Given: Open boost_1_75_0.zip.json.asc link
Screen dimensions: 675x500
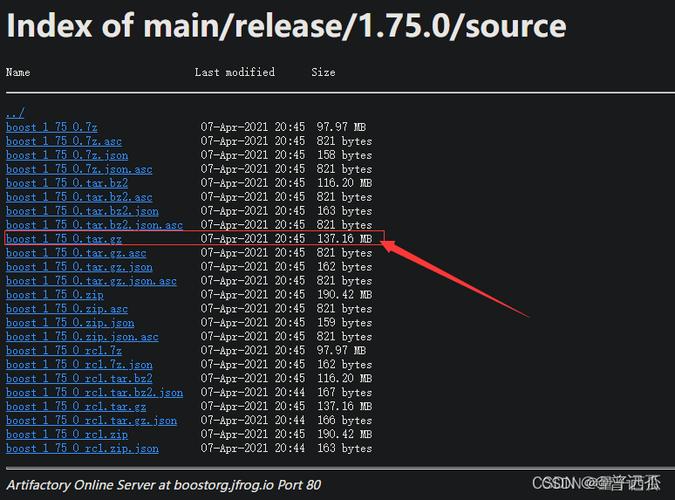Looking at the screenshot, I should (82, 337).
